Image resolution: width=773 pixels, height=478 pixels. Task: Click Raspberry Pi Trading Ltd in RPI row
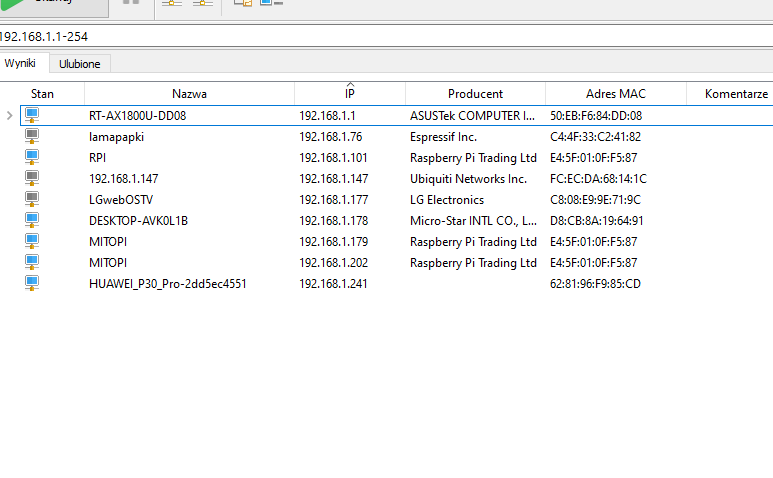(x=473, y=158)
